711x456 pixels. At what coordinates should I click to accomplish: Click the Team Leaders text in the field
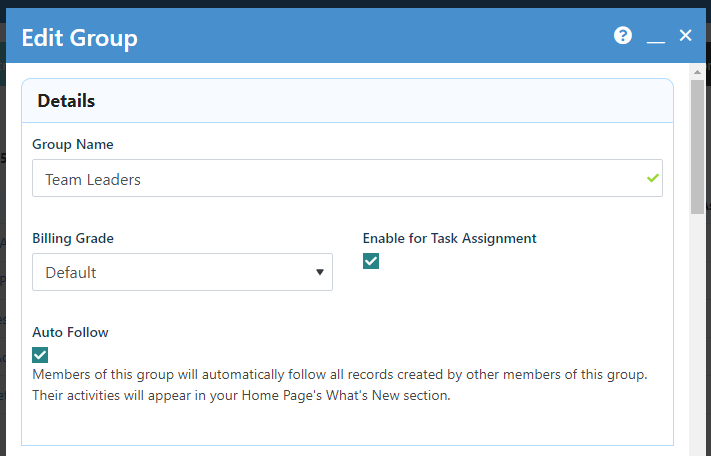point(93,180)
